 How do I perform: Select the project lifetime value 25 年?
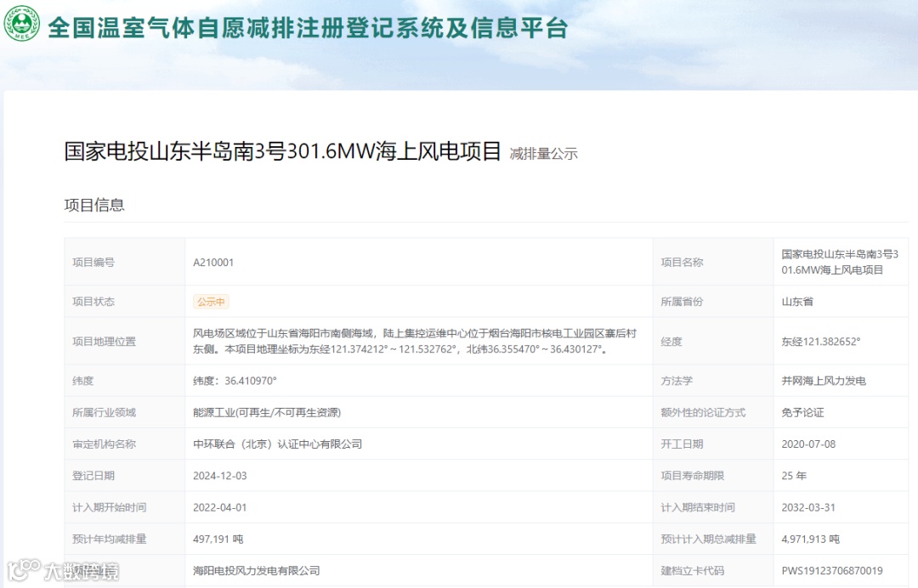[x=794, y=476]
